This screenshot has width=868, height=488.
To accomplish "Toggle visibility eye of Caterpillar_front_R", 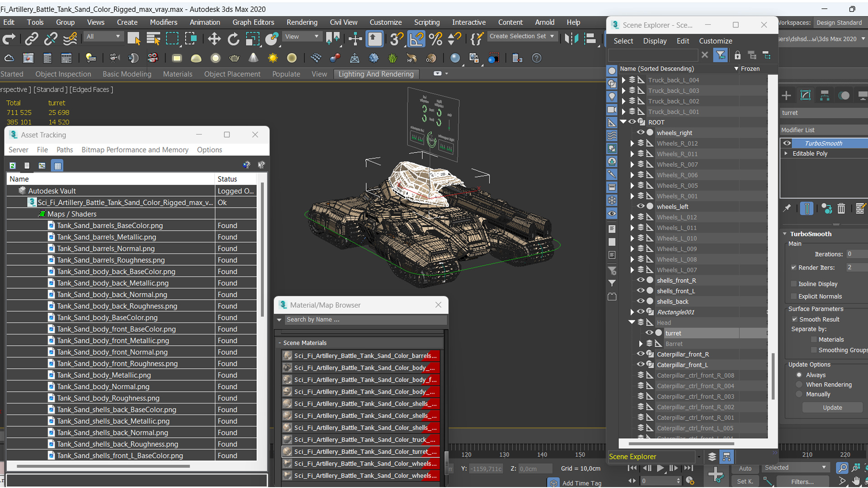I will point(641,354).
